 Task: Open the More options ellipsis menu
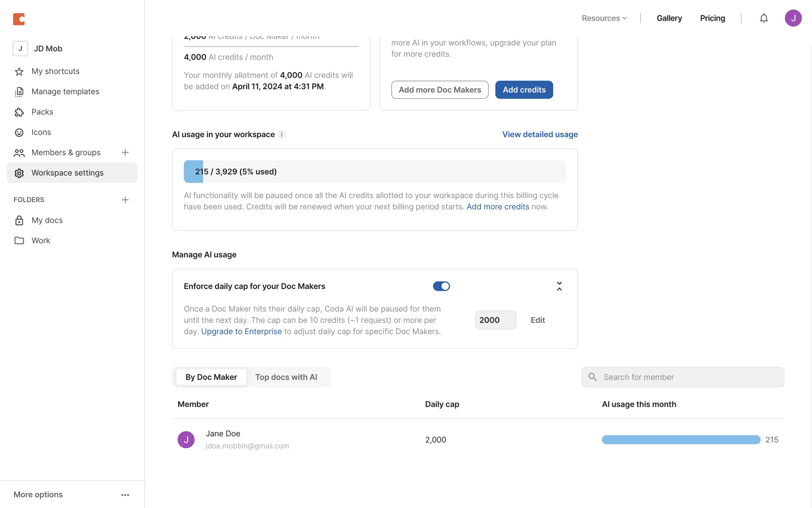point(125,495)
